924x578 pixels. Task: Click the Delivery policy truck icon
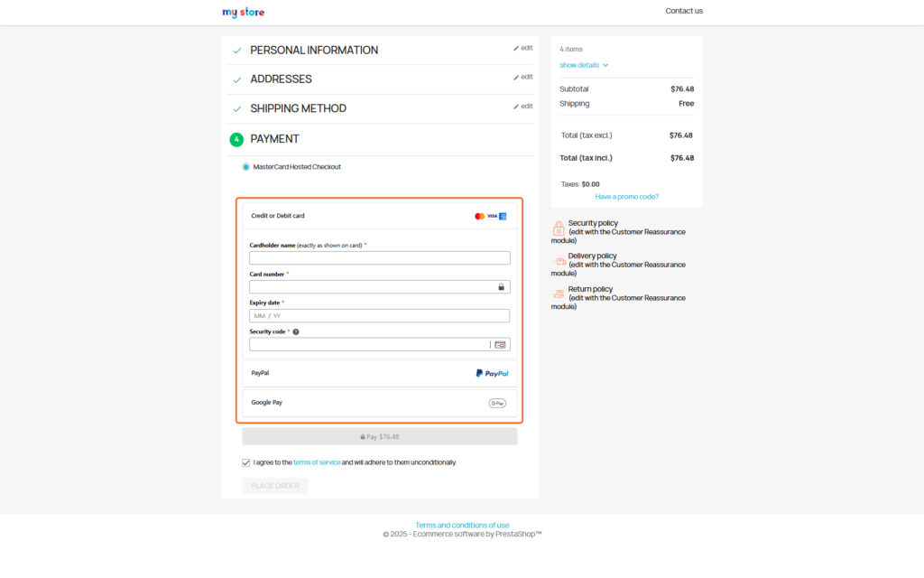(559, 261)
